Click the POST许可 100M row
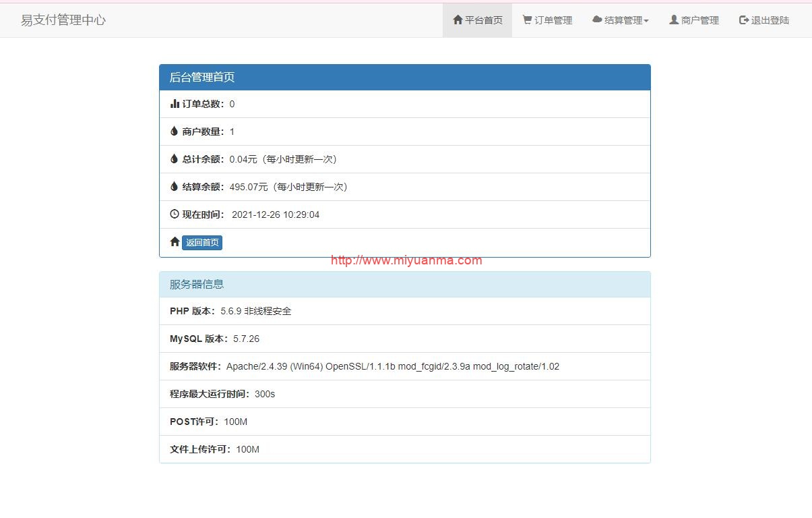812x518 pixels. coord(405,422)
